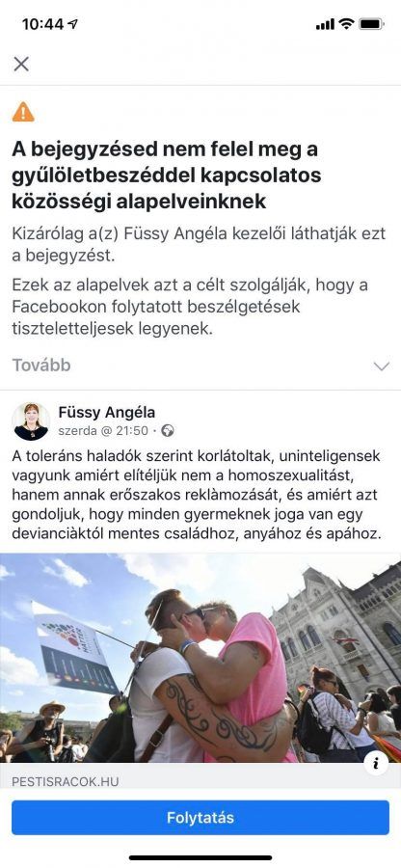Tap the post text beginning A toleráns haladók
Screen dimensions: 401x868
[x=197, y=496]
